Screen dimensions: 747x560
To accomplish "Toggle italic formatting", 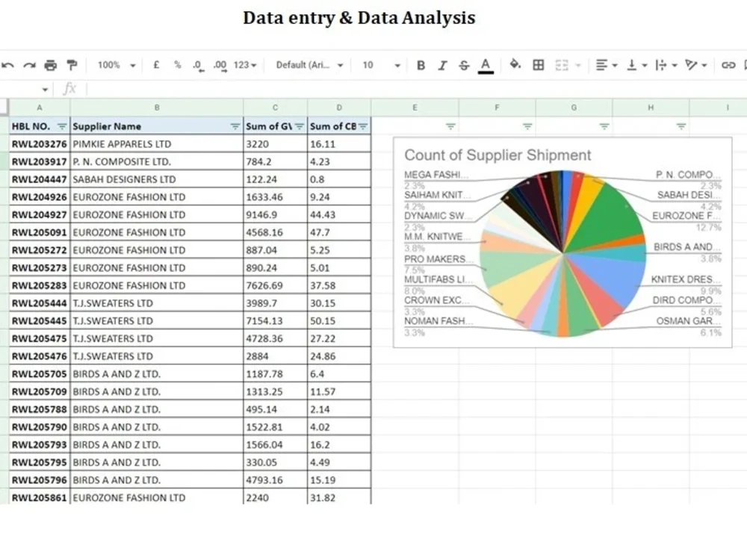I will point(442,65).
